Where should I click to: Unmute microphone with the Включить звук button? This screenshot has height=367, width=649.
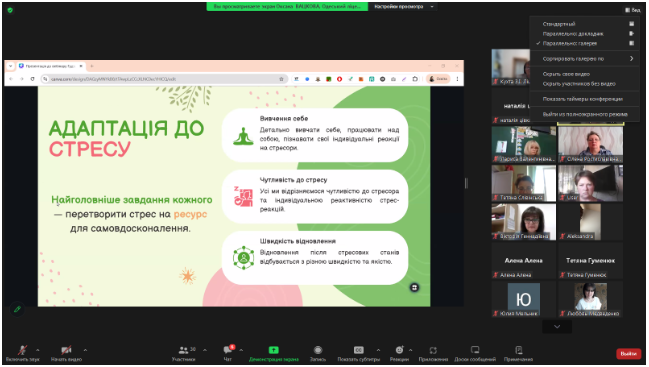(x=22, y=353)
